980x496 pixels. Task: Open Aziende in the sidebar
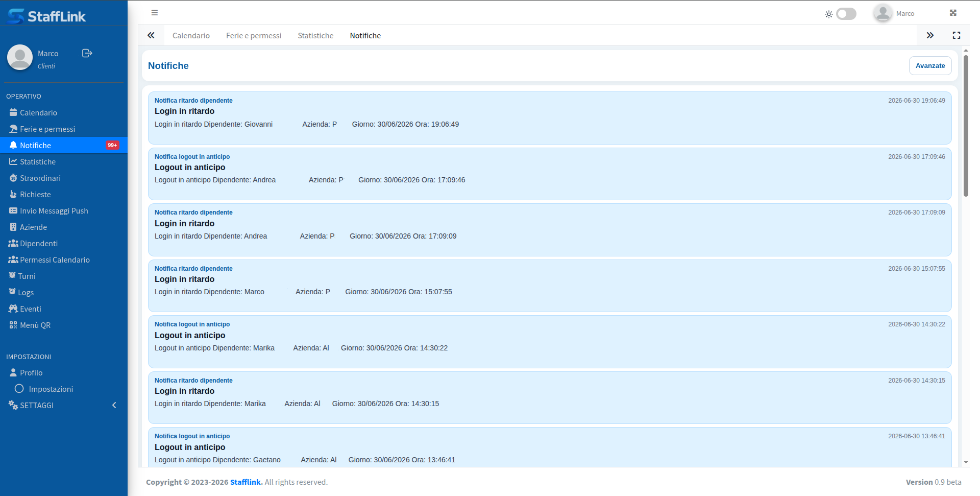pyautogui.click(x=64, y=227)
